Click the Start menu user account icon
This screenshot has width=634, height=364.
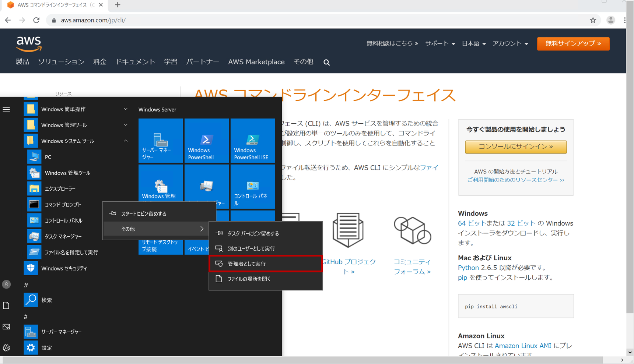(x=6, y=284)
